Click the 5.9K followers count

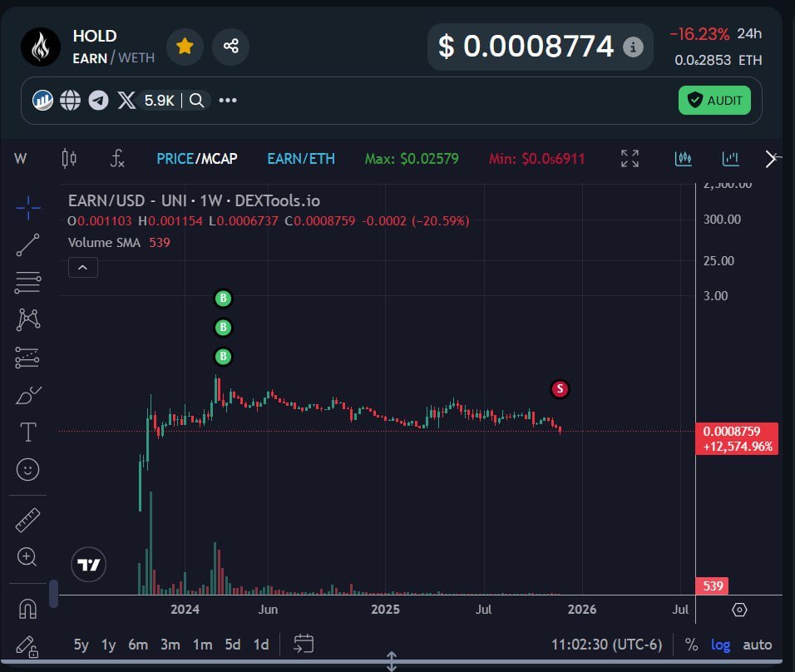(159, 101)
